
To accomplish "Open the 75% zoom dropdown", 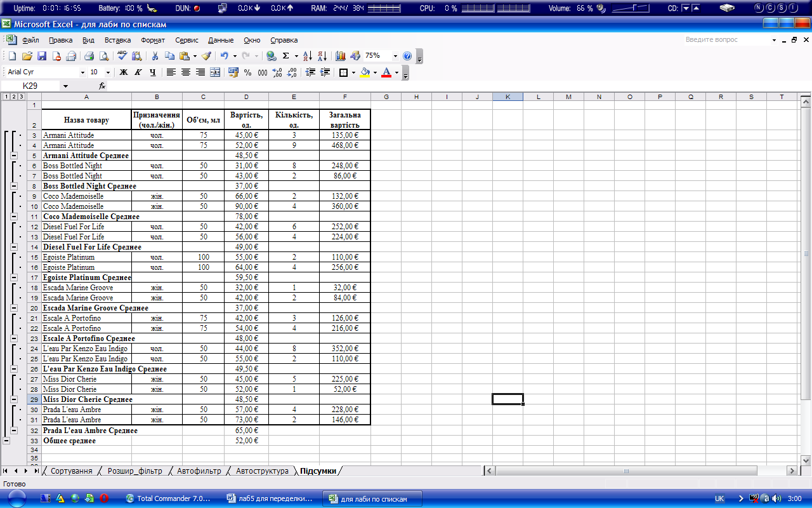I will coord(396,56).
